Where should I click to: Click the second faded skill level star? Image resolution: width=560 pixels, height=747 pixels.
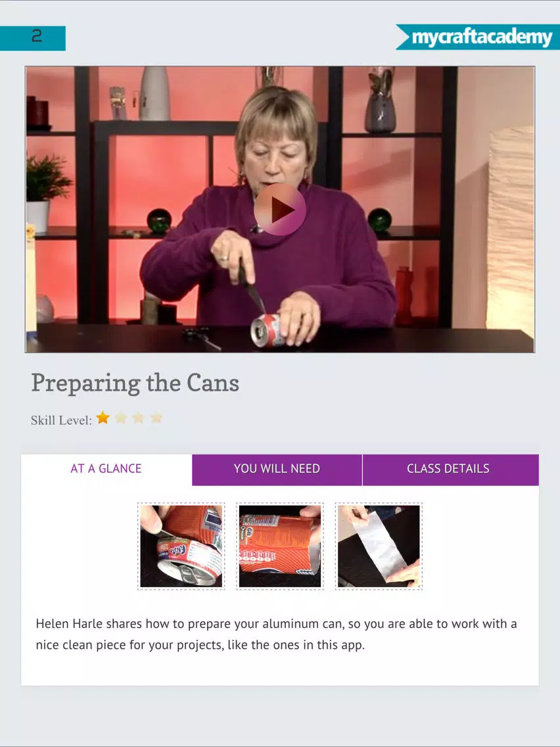pos(121,418)
